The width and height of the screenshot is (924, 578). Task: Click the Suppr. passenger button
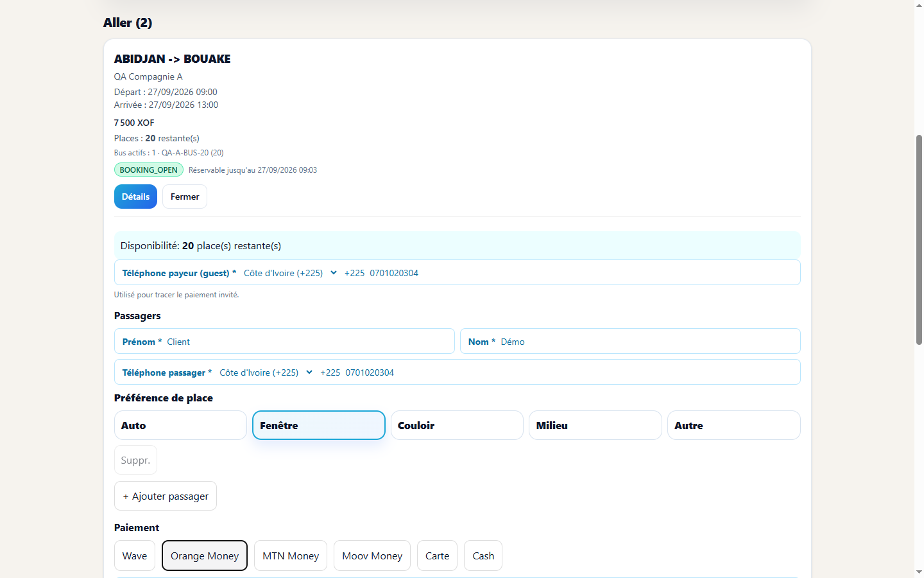[x=135, y=460]
